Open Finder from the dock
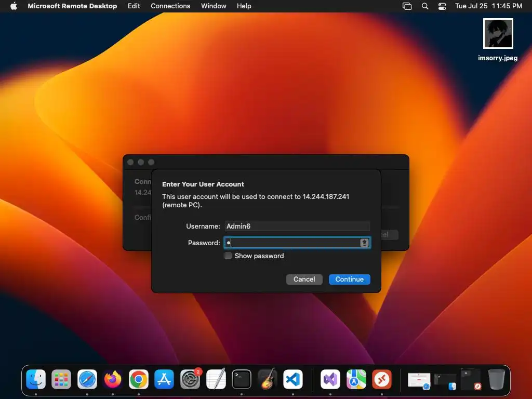The height and width of the screenshot is (399, 532). pyautogui.click(x=36, y=379)
